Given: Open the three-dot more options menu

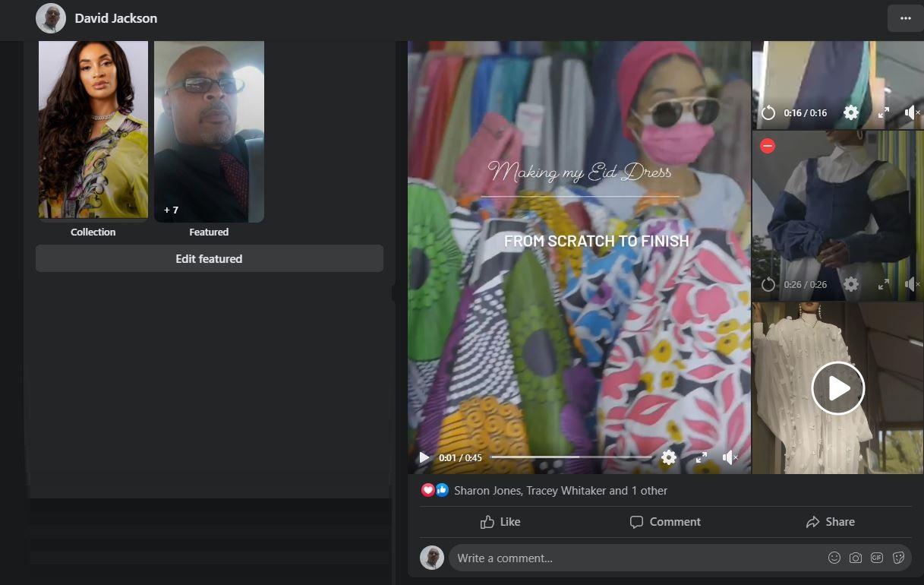Looking at the screenshot, I should point(905,18).
